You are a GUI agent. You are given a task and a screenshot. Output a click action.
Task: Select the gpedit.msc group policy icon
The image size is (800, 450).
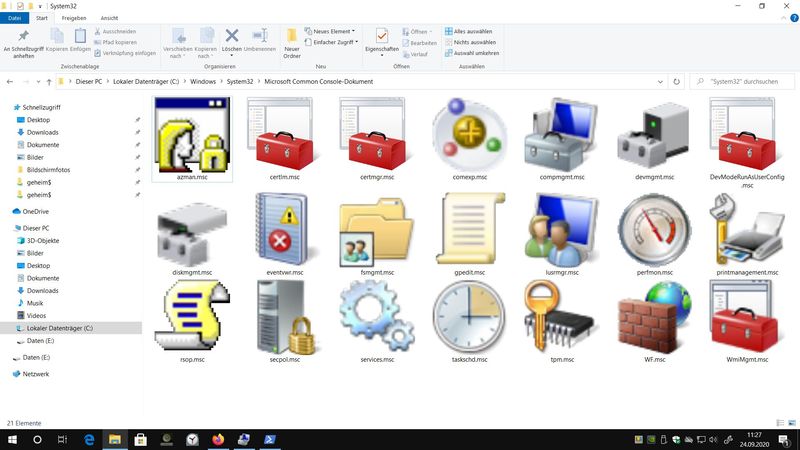(469, 230)
